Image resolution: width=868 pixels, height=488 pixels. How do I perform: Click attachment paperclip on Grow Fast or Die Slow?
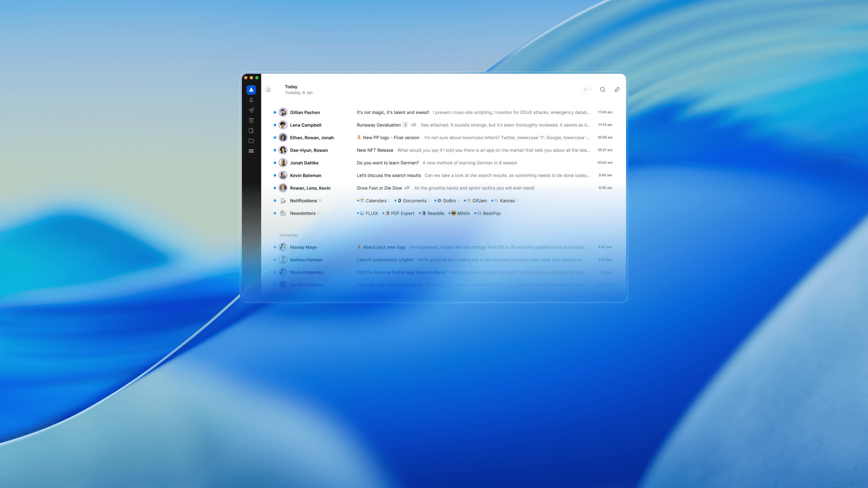pyautogui.click(x=407, y=188)
